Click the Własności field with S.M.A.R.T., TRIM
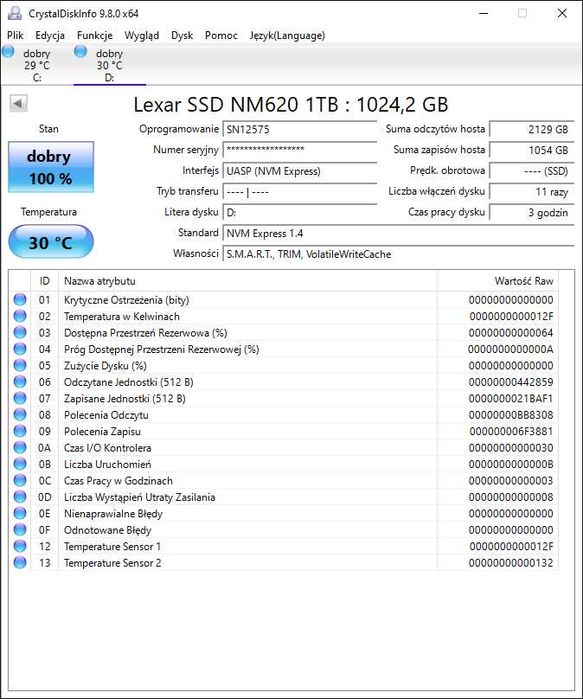The width and height of the screenshot is (583, 699). click(398, 254)
